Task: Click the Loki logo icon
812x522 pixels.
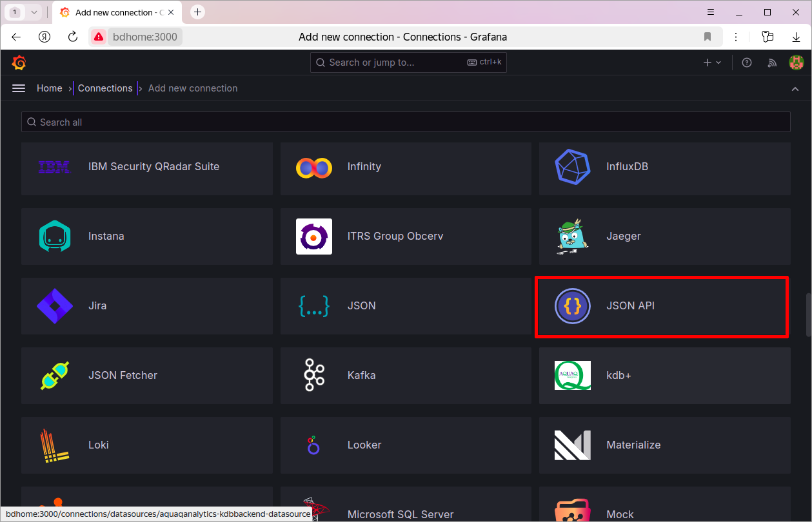Action: 55,445
